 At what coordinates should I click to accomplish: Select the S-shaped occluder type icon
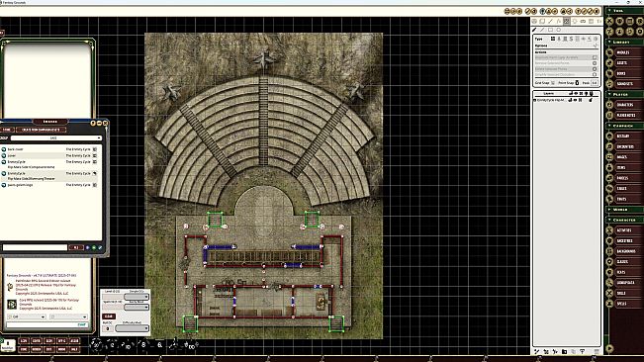(x=571, y=39)
